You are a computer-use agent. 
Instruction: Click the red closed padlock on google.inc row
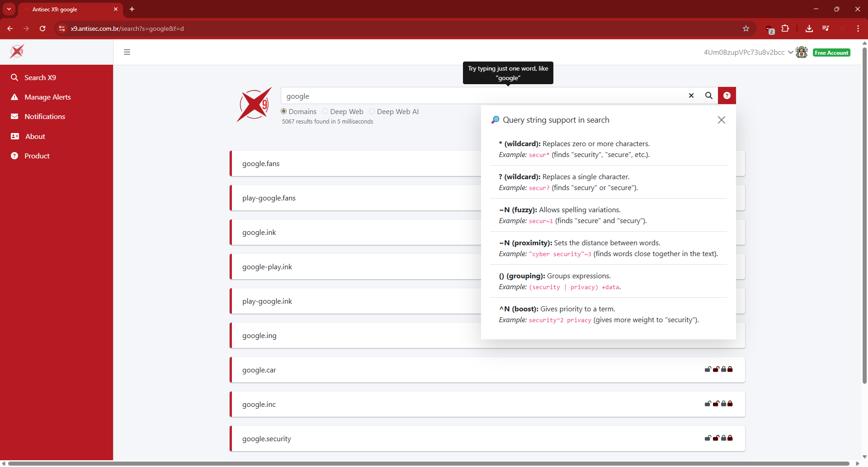pos(730,404)
